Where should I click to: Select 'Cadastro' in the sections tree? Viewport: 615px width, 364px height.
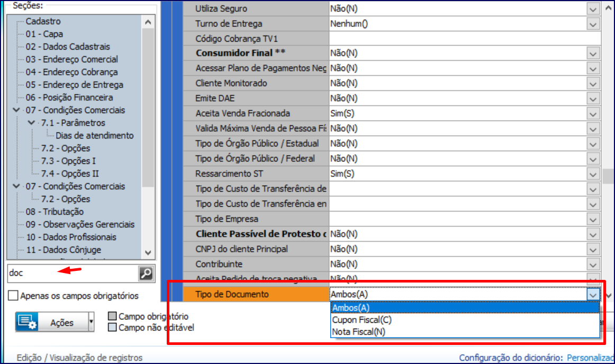coord(43,21)
